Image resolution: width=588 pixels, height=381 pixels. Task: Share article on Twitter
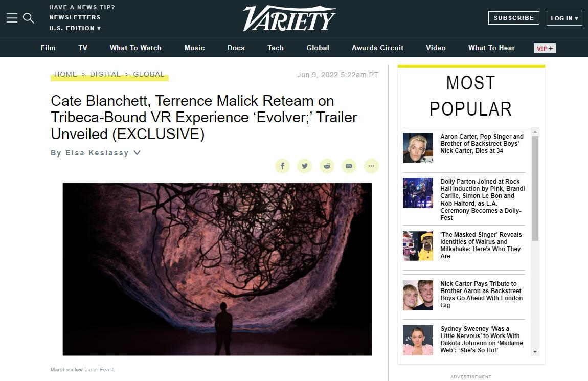point(305,166)
